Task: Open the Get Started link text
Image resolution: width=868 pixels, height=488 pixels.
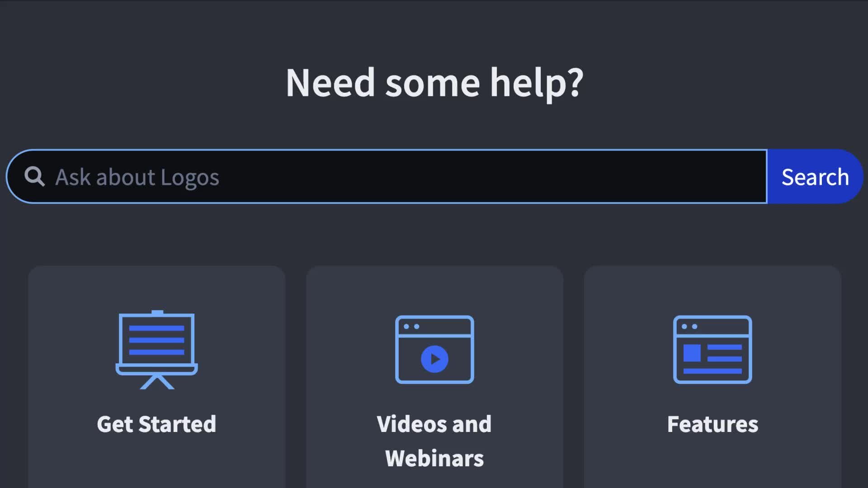Action: click(x=156, y=424)
